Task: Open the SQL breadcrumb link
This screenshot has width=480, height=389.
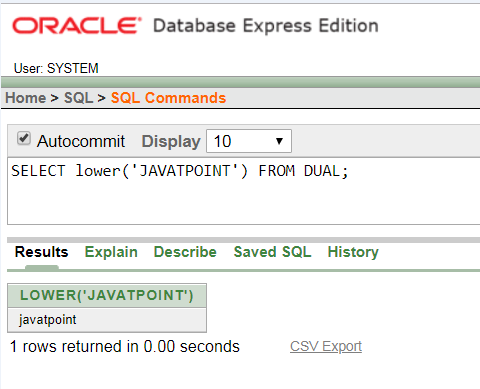Action: [78, 98]
